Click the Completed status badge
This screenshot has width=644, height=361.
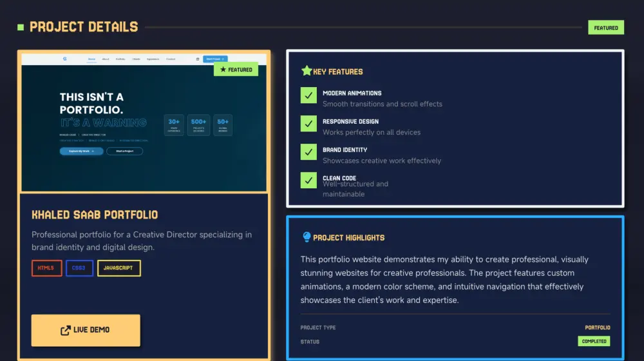594,341
